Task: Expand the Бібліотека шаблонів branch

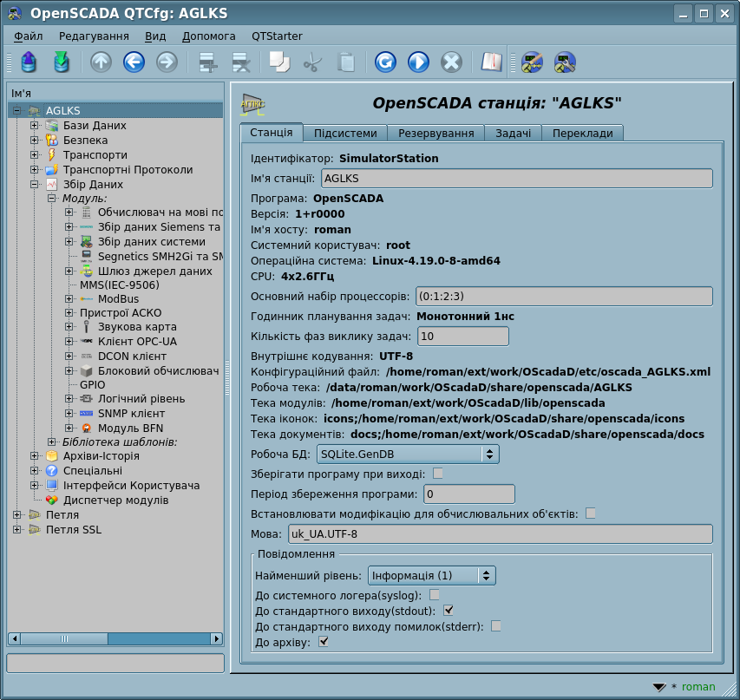Action: (52, 442)
